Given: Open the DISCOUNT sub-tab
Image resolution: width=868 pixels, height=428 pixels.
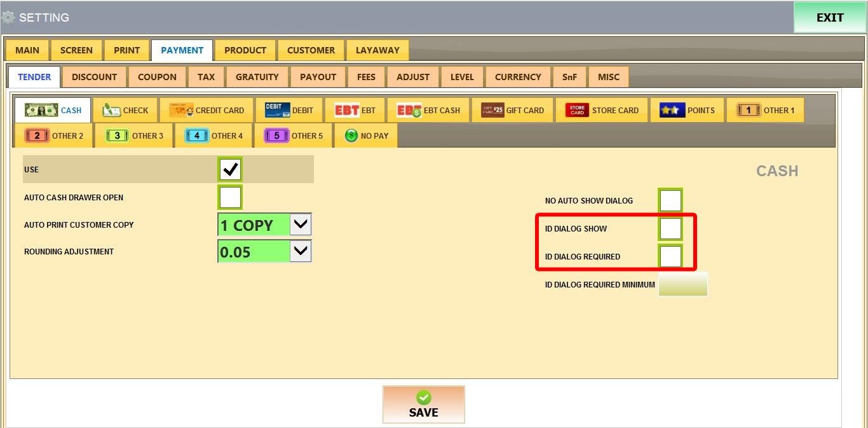Looking at the screenshot, I should pos(94,77).
